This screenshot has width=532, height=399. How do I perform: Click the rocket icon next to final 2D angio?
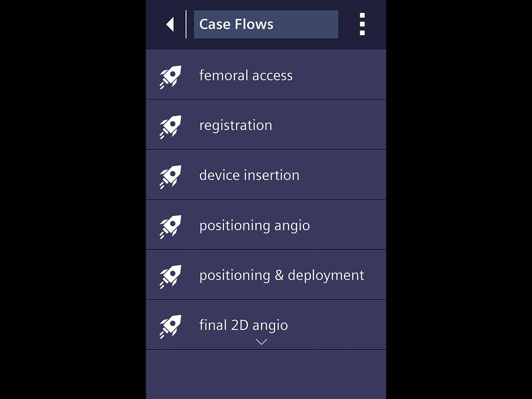pyautogui.click(x=171, y=325)
